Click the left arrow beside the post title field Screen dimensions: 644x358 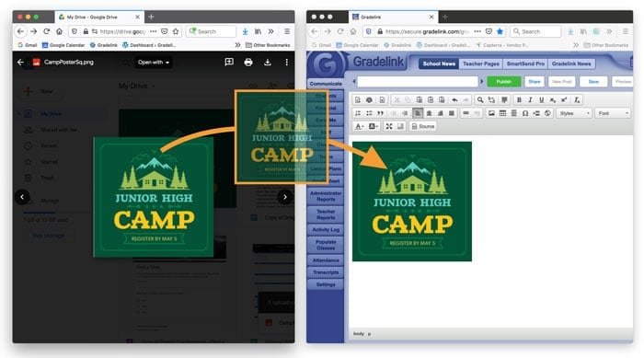[x=354, y=81]
